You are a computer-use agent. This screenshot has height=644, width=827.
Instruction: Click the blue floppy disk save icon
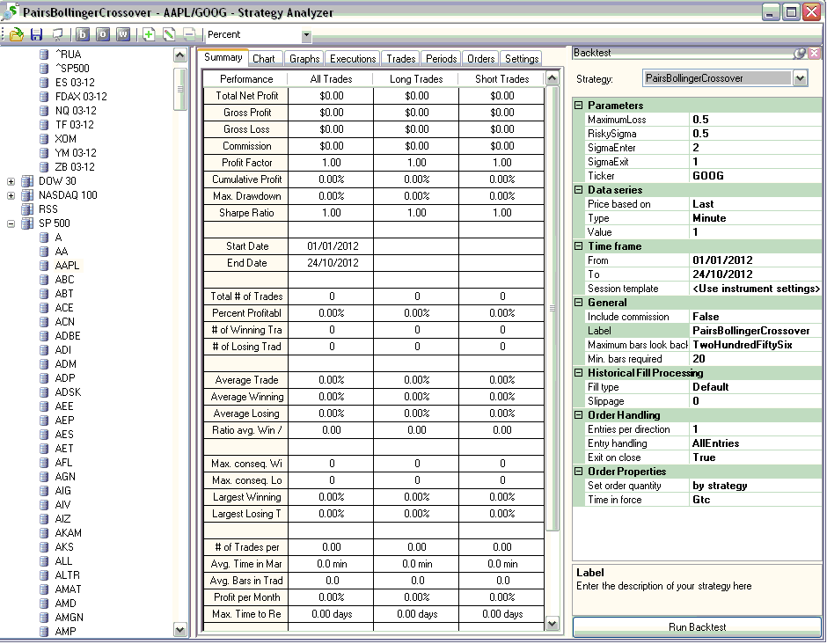(x=36, y=35)
